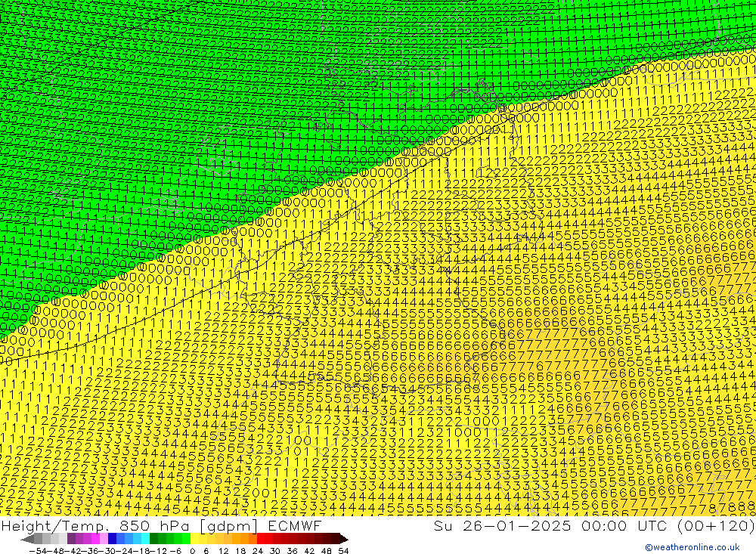Select the cyan legend swatch near -18

(x=145, y=539)
